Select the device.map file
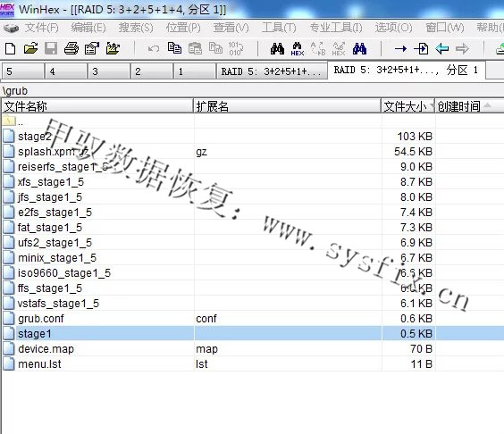The image size is (504, 434). (x=46, y=349)
